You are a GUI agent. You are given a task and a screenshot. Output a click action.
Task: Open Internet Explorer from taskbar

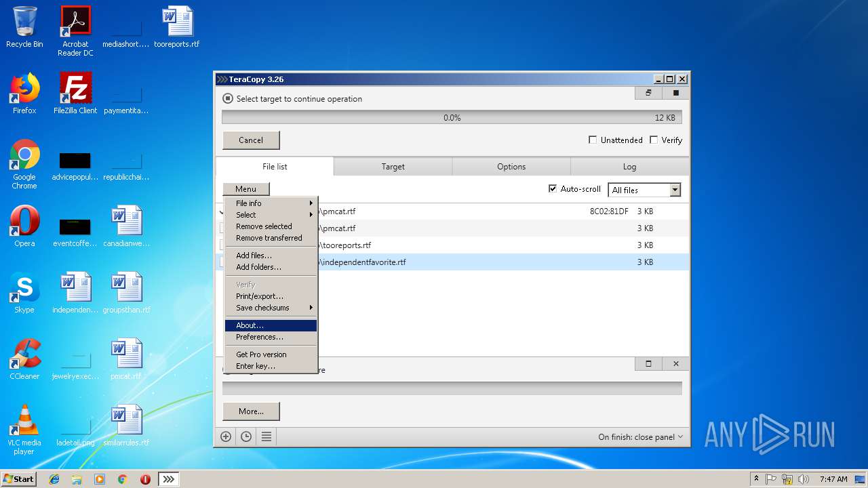[54, 479]
